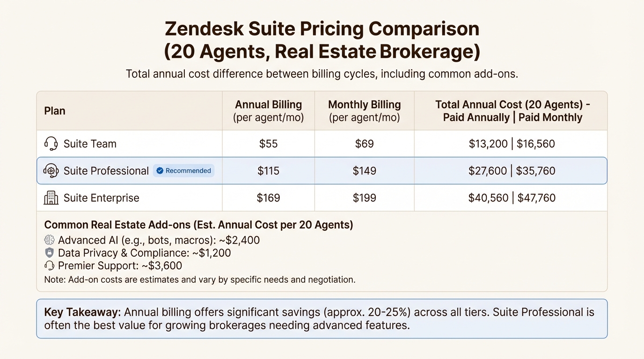The width and height of the screenshot is (644, 359).
Task: Select the Suite Enterprise plan name
Action: 101,198
